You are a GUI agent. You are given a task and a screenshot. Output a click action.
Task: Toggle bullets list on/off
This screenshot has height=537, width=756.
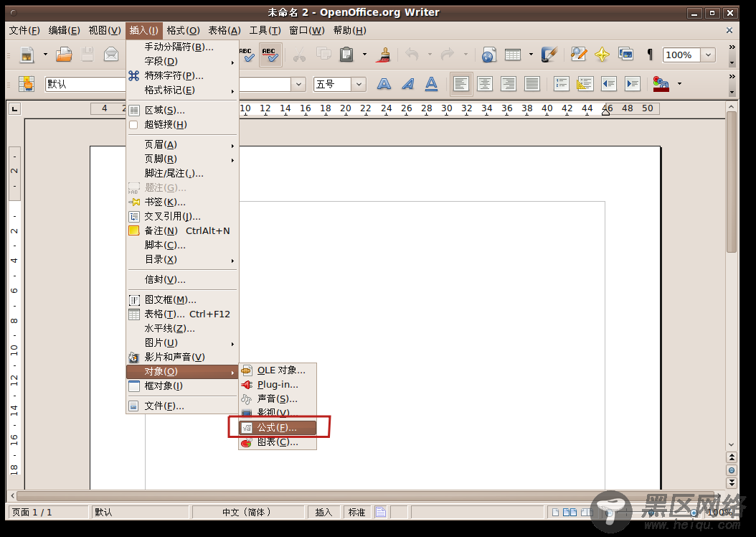tap(585, 84)
